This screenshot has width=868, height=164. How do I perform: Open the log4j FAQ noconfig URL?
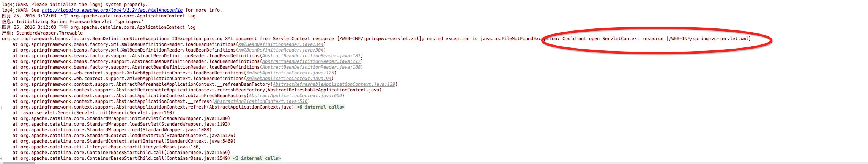click(112, 10)
